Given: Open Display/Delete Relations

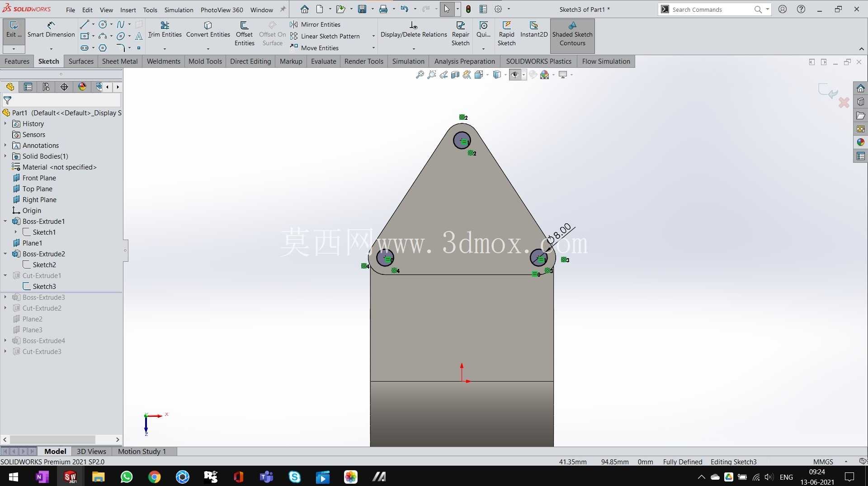Looking at the screenshot, I should click(414, 30).
